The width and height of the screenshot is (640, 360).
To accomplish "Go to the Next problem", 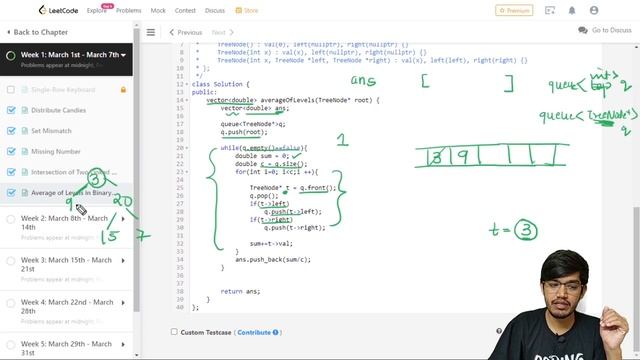I will click(222, 32).
